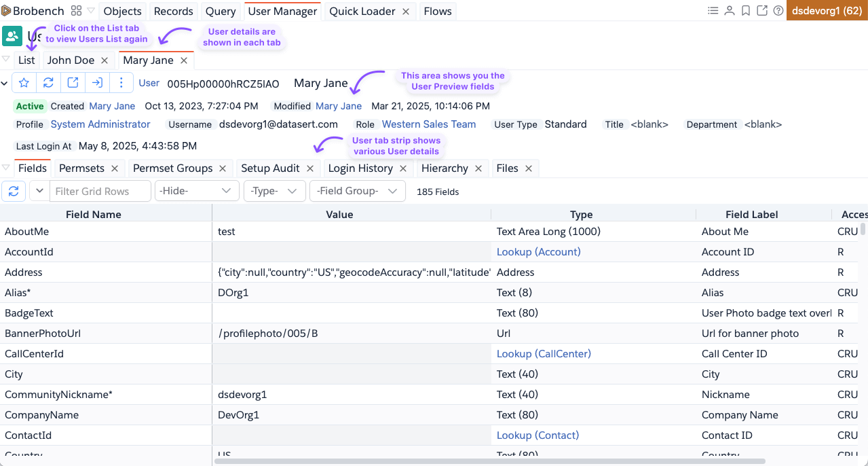Select the User Manager tab
The image size is (868, 466).
[x=282, y=12]
